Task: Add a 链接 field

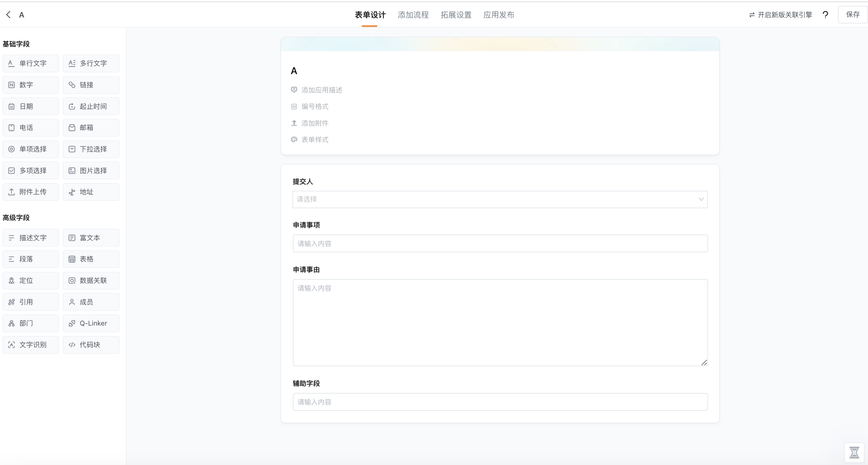Action: click(x=91, y=85)
